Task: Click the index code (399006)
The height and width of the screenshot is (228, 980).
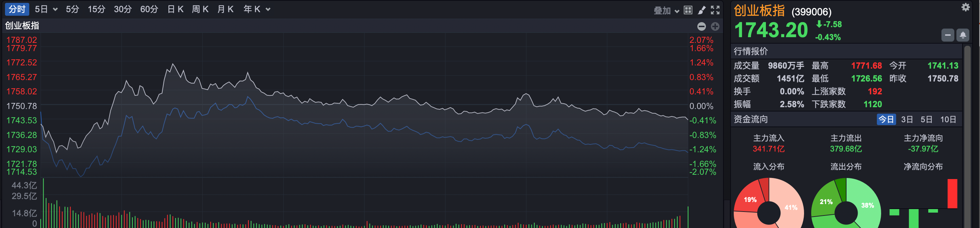Action: 812,12
